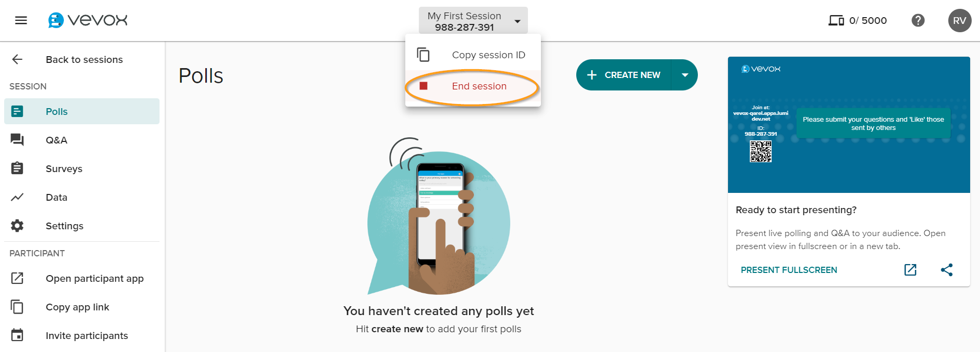
Task: Open session Settings via the gear icon
Action: pyautogui.click(x=18, y=226)
